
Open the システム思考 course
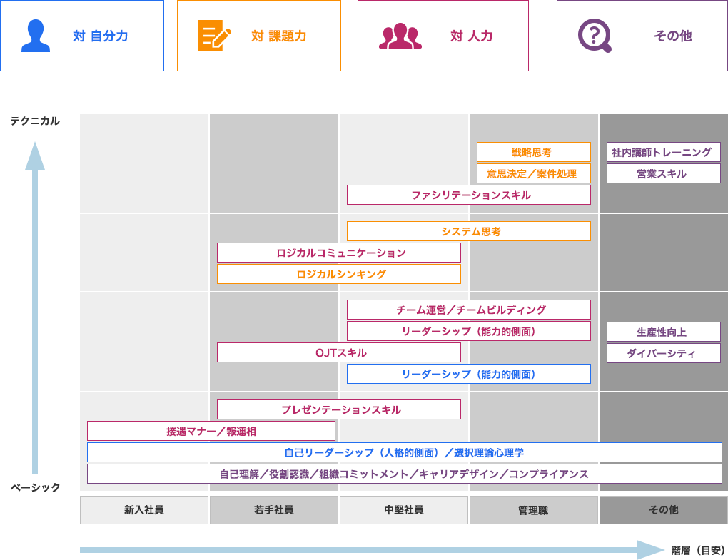pos(469,231)
